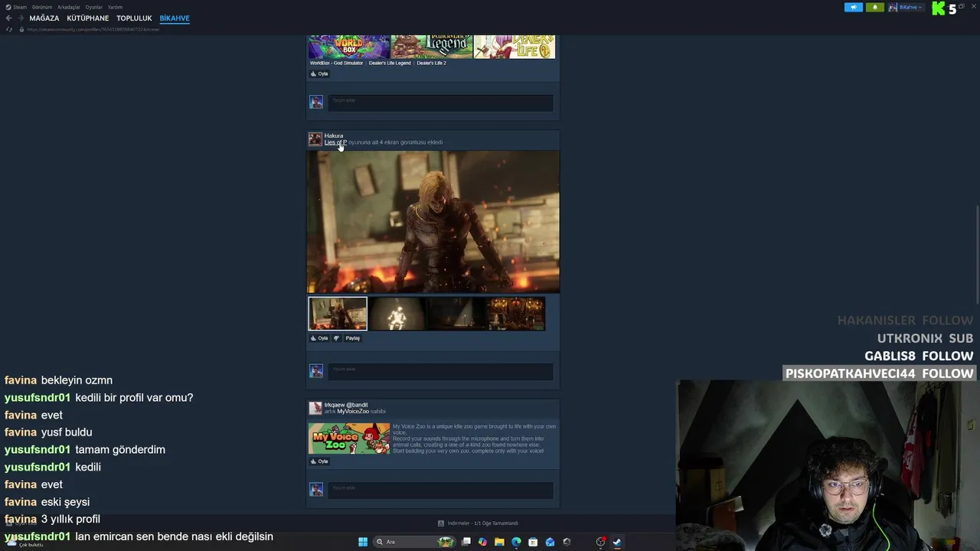Click the page's vertical scrollbar

click(976, 256)
